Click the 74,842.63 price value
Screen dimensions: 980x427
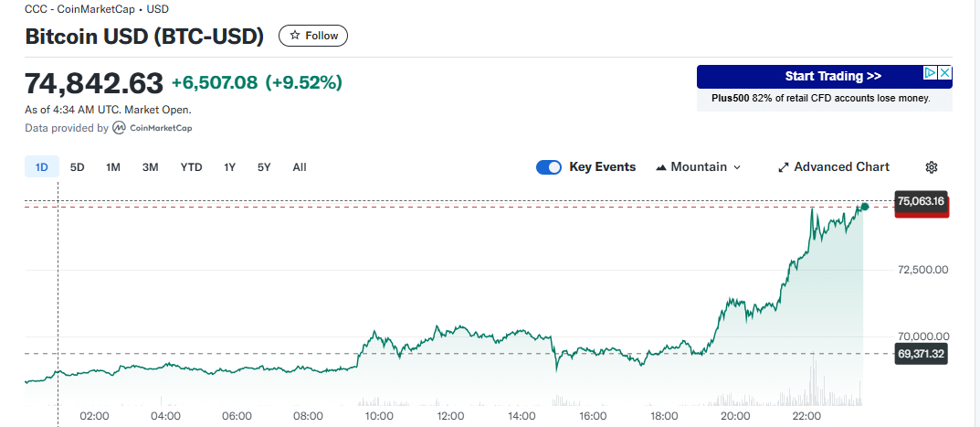click(94, 82)
